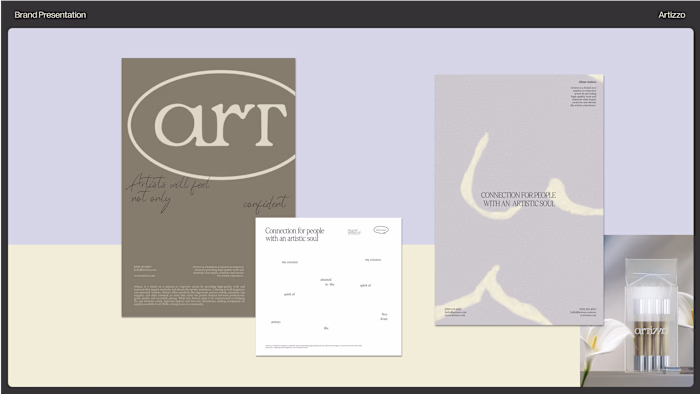Click 'Artists will feel not only' script text

[169, 191]
